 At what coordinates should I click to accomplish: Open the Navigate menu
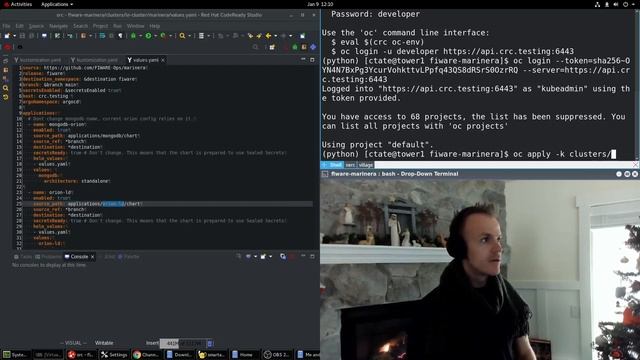(x=58, y=26)
